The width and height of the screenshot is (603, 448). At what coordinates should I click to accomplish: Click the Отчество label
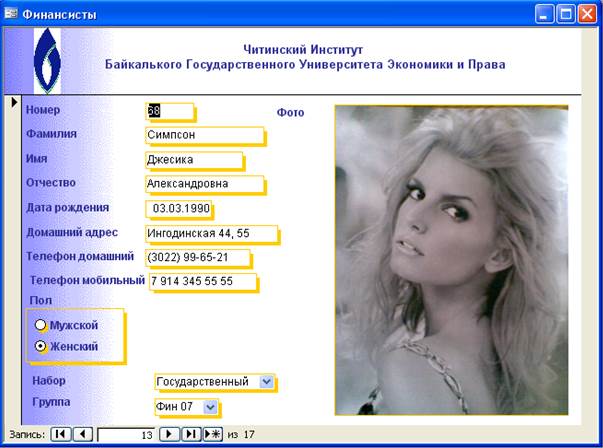click(x=51, y=183)
